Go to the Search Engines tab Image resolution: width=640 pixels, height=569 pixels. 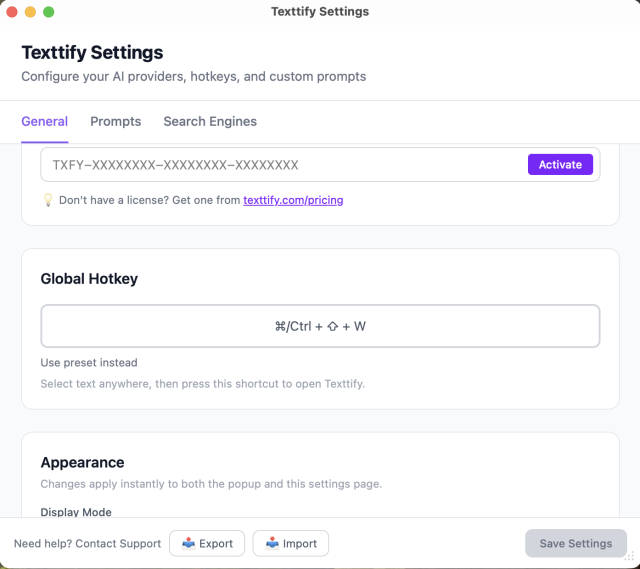pos(210,121)
